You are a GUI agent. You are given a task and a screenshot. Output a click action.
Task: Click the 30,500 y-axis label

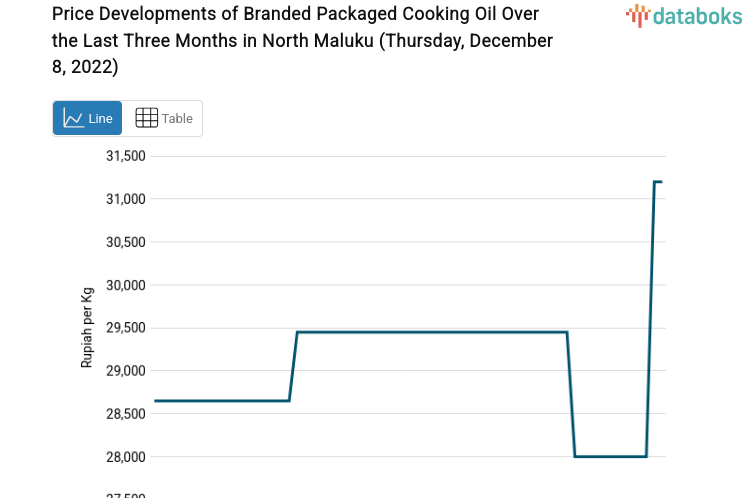click(126, 242)
